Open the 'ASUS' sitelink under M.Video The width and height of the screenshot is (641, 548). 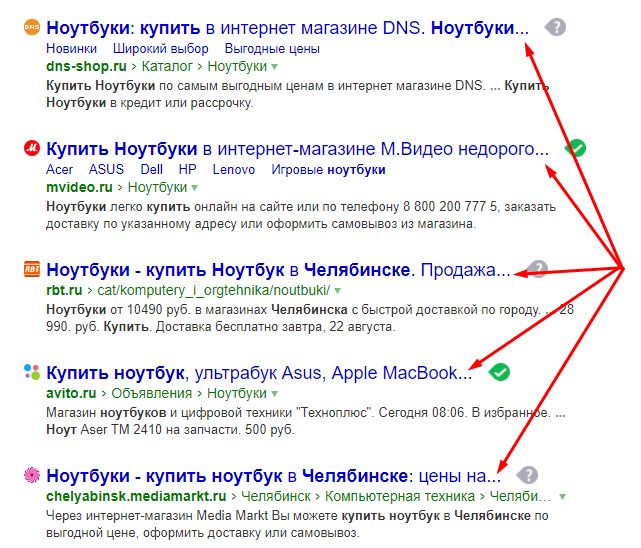[x=106, y=169]
